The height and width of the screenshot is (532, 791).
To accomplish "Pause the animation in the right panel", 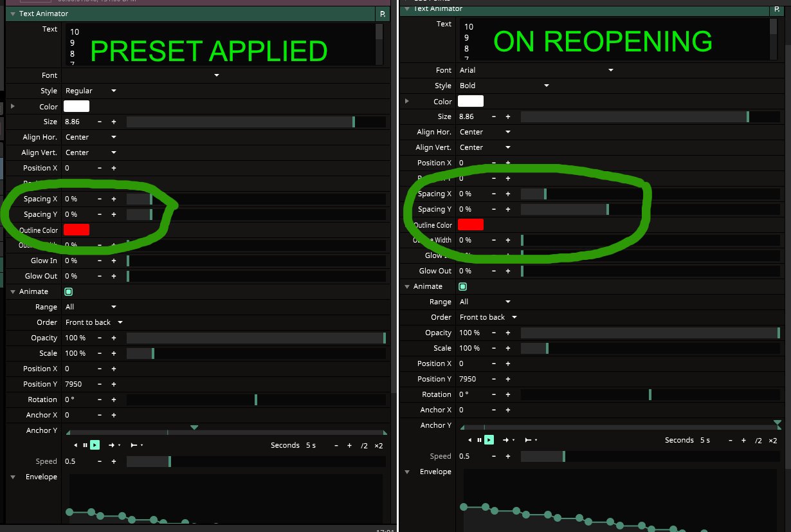I will tap(479, 440).
